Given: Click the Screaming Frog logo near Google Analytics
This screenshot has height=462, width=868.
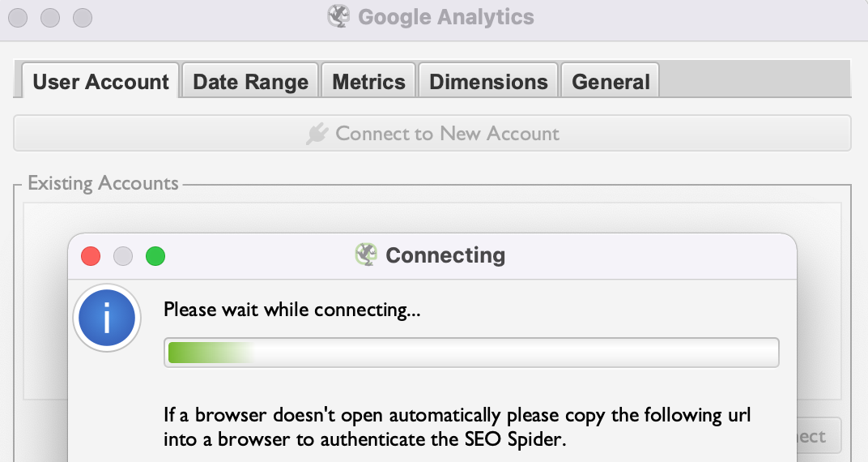Looking at the screenshot, I should [x=338, y=17].
